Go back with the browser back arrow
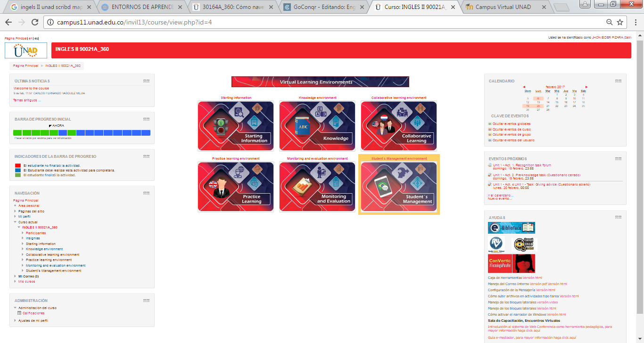 (x=9, y=22)
